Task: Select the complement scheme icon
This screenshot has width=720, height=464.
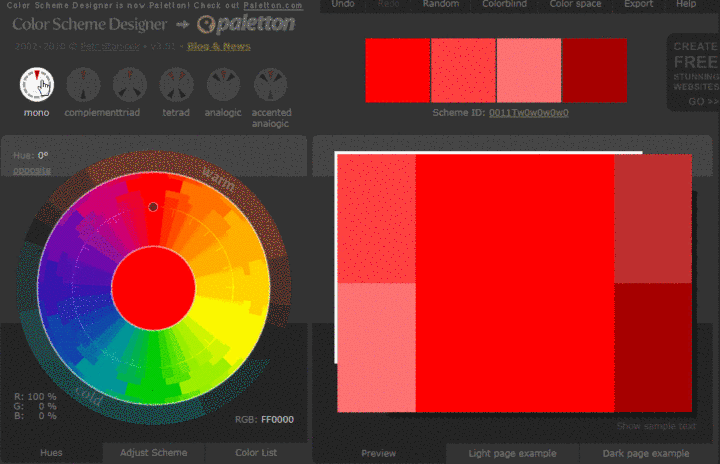Action: pyautogui.click(x=83, y=85)
